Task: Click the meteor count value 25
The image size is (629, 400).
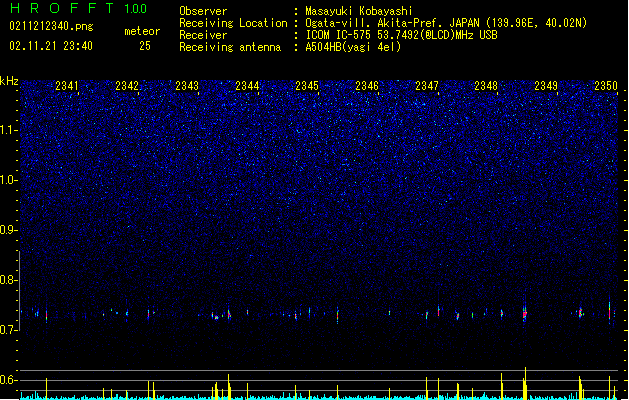Action: tap(145, 46)
